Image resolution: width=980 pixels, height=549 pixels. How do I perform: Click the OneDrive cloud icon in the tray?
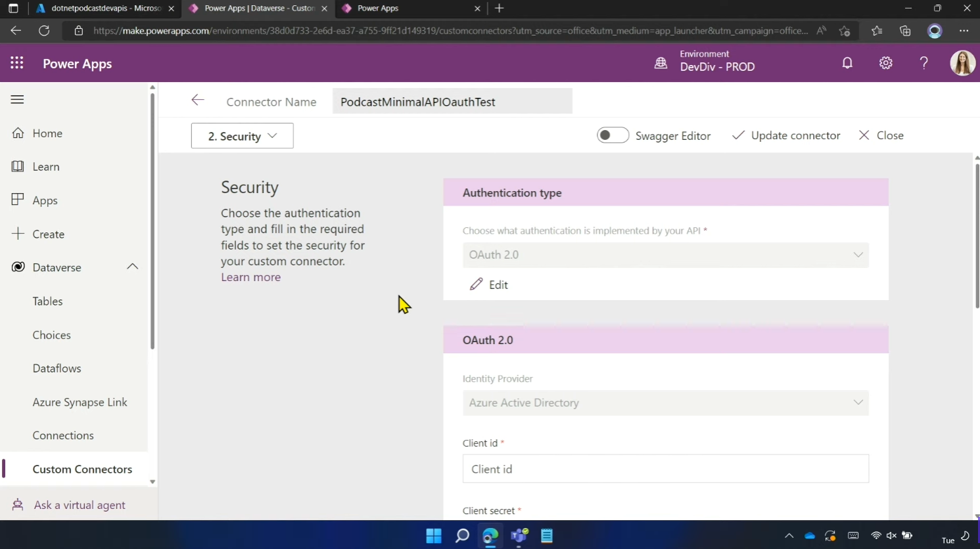(810, 536)
